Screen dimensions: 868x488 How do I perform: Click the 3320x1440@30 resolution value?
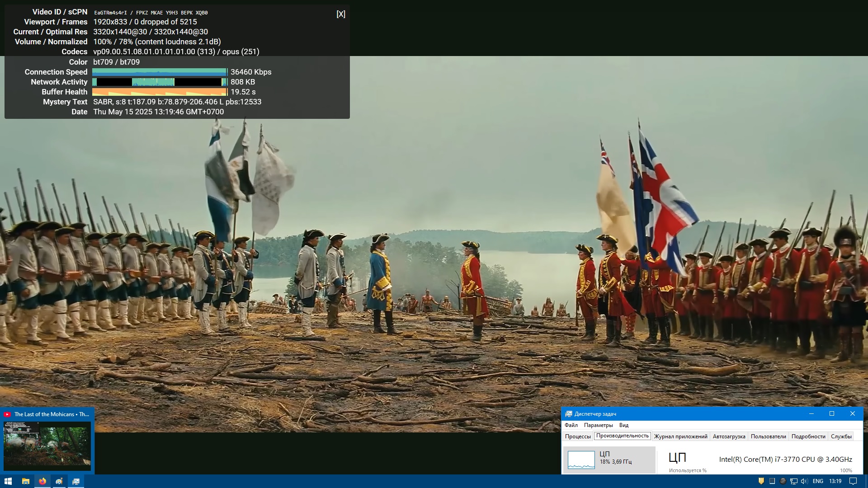[151, 32]
